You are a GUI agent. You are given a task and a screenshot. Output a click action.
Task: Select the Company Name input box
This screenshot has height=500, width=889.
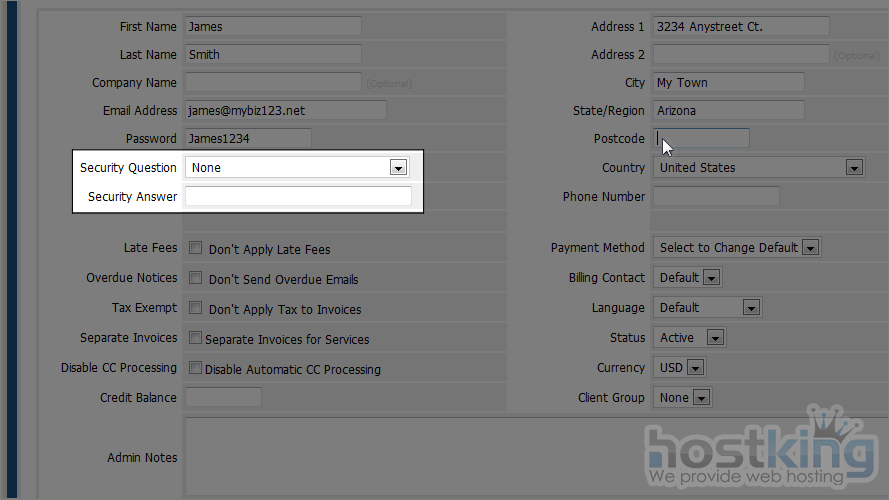click(273, 83)
